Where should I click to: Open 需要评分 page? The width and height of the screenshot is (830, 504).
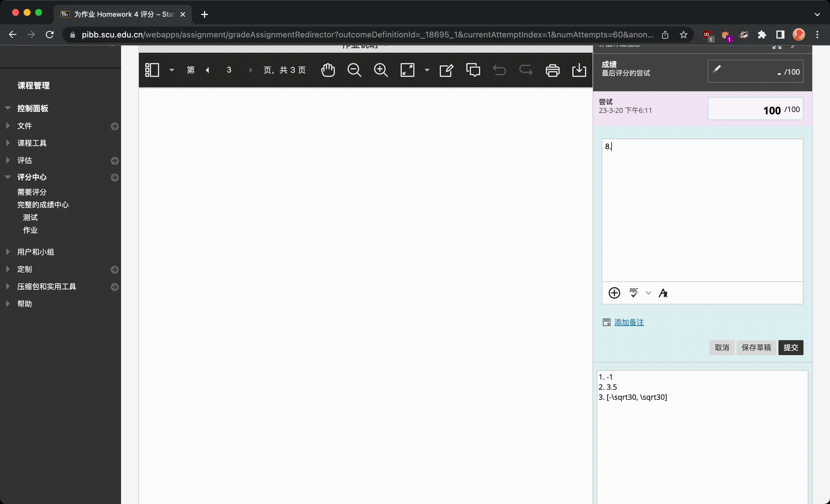[32, 192]
